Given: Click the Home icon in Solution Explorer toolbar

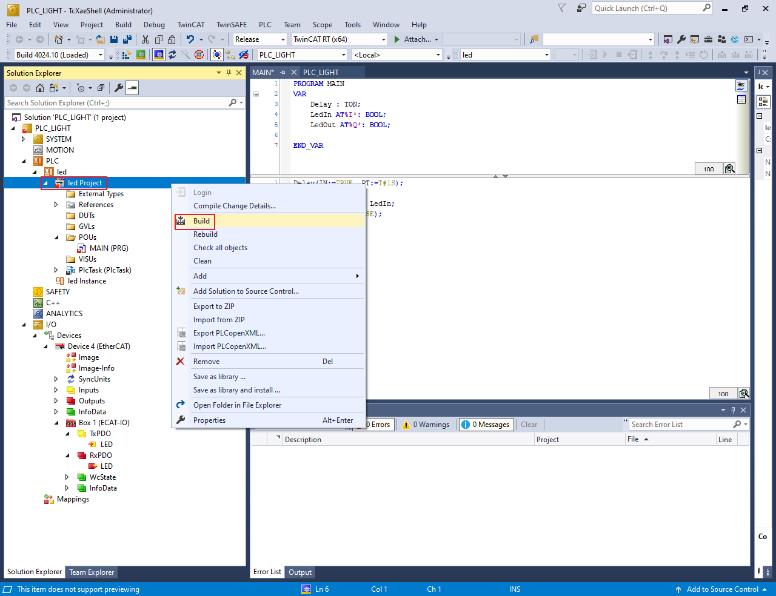Looking at the screenshot, I should (x=39, y=88).
